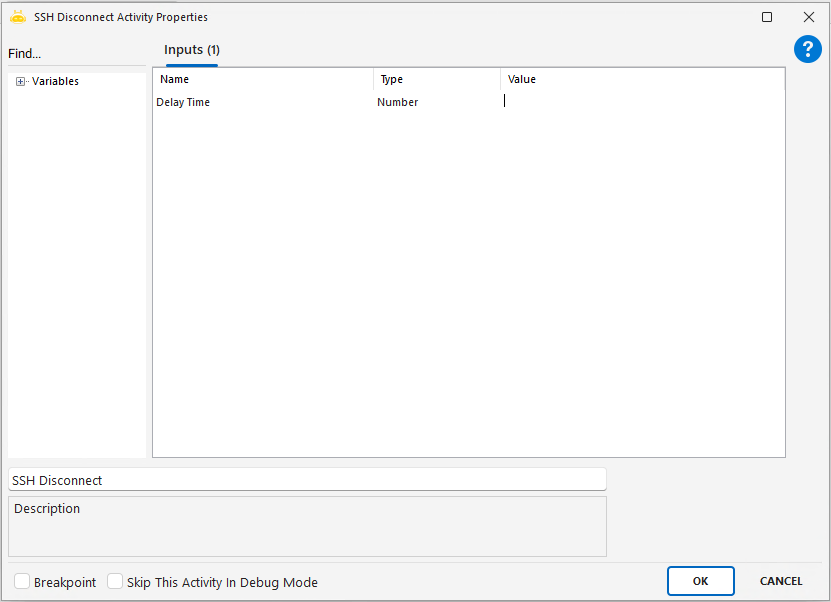The width and height of the screenshot is (831, 602).
Task: Toggle Skip This Activity In Debug Mode
Action: coord(115,582)
